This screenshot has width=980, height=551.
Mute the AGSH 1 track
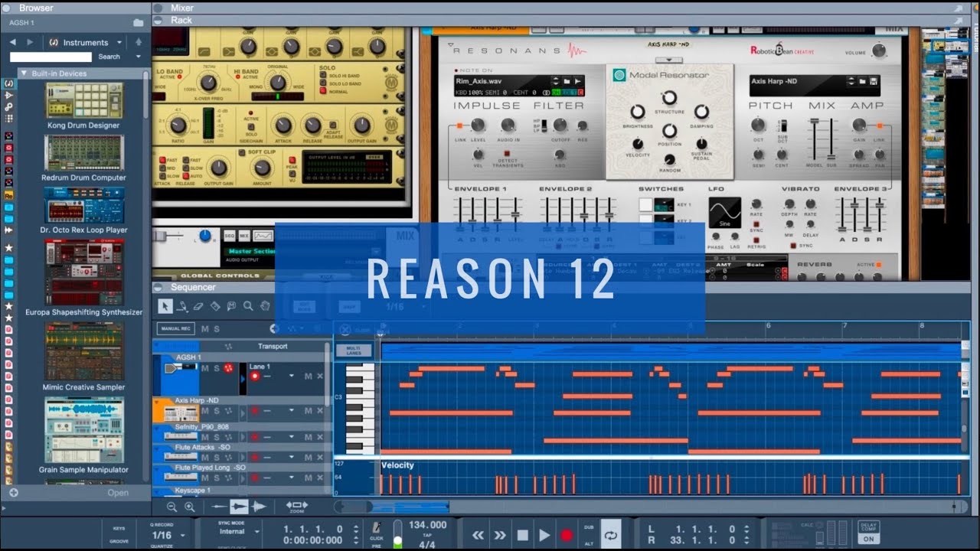204,368
